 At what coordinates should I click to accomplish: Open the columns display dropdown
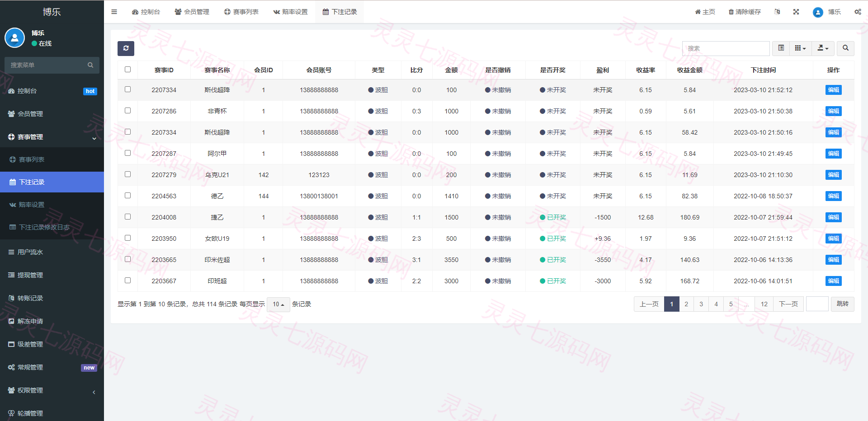point(800,48)
